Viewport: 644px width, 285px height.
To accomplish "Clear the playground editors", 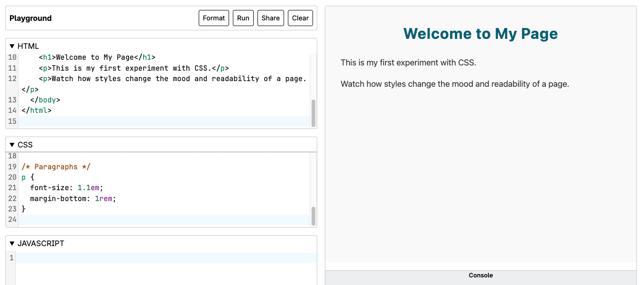I will coord(301,18).
